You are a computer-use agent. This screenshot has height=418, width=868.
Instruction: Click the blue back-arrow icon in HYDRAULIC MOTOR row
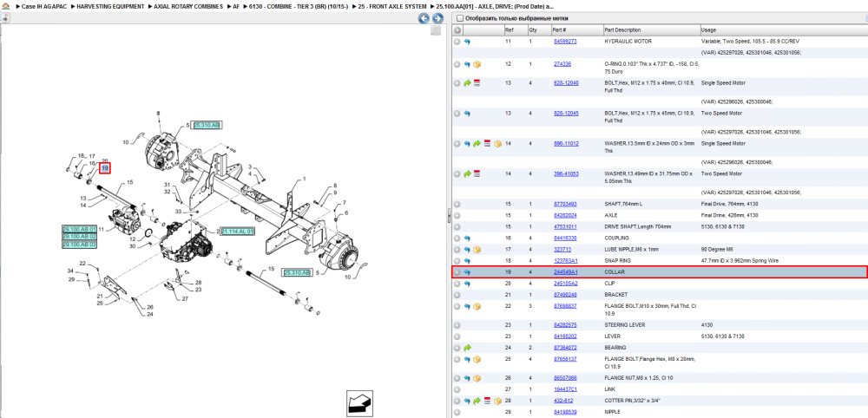(467, 42)
